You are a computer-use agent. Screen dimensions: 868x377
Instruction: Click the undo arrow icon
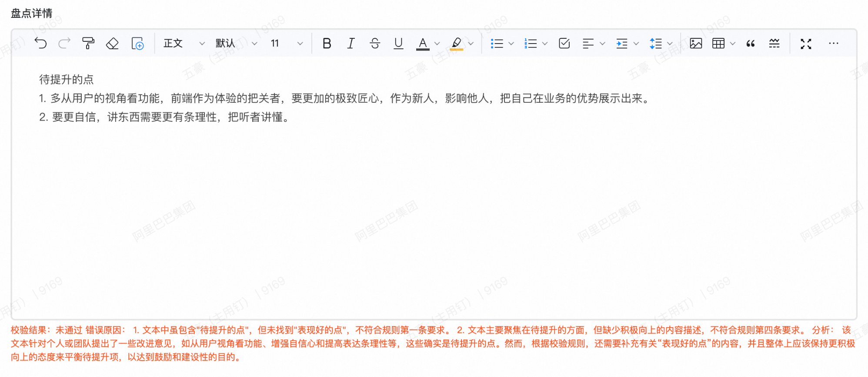pyautogui.click(x=40, y=44)
